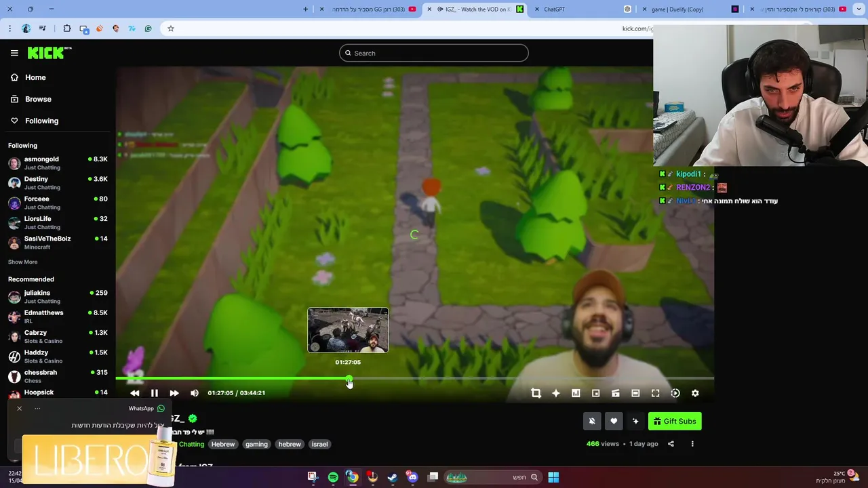Image resolution: width=868 pixels, height=488 pixels.
Task: Open Forceee's channel in sidebar
Action: 58,203
